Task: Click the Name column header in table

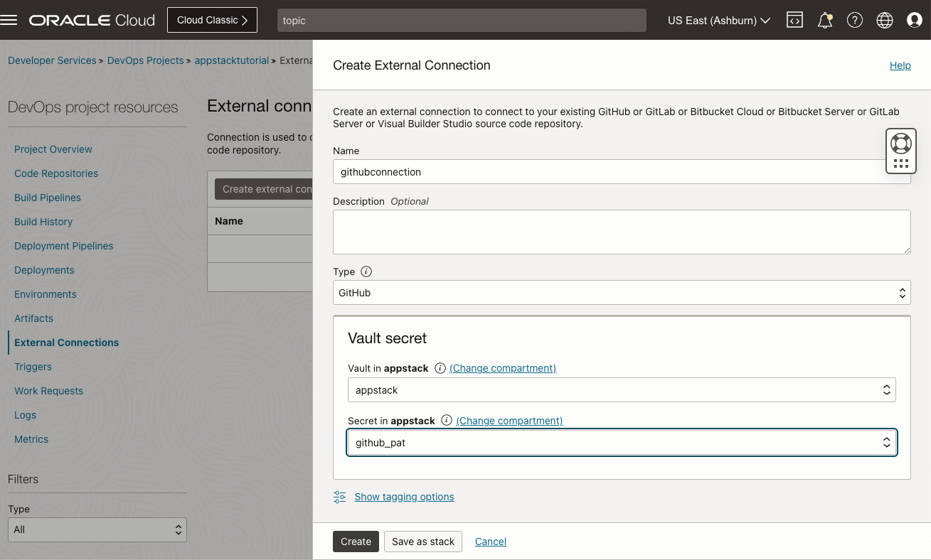Action: 229,221
